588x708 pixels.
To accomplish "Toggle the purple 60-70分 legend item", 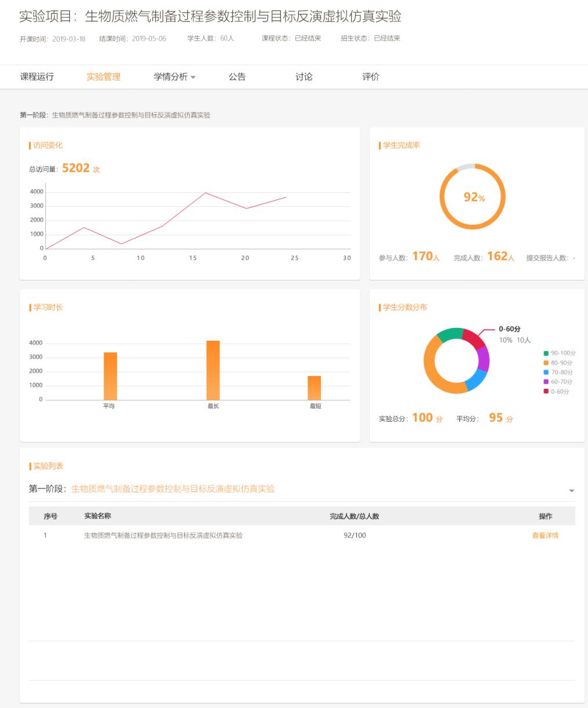I will tap(558, 382).
